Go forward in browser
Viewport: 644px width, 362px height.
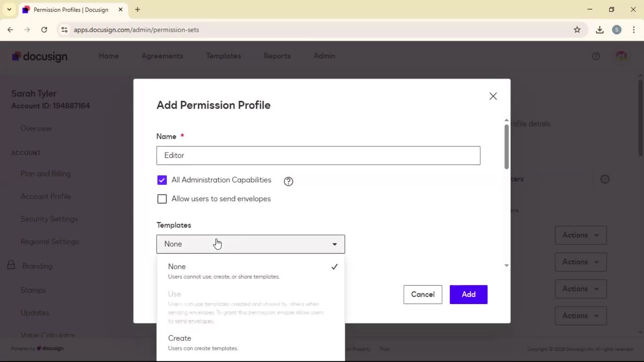[27, 30]
